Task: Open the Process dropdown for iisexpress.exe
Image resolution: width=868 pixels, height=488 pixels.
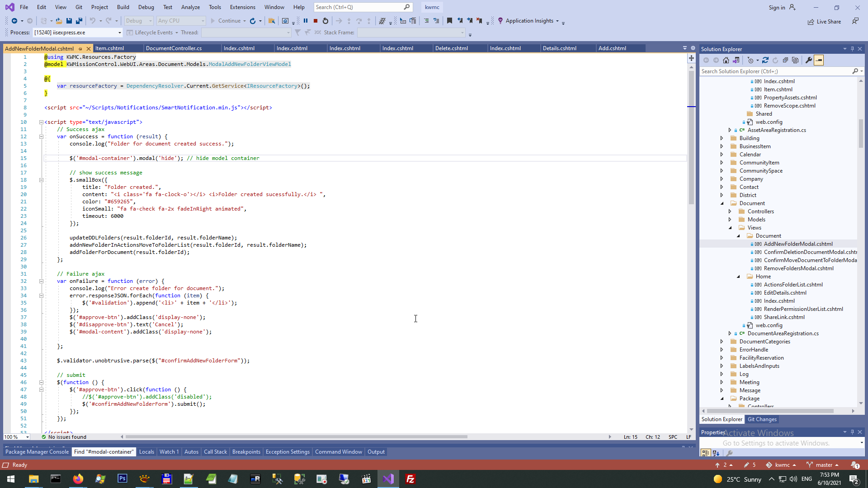Action: [120, 33]
